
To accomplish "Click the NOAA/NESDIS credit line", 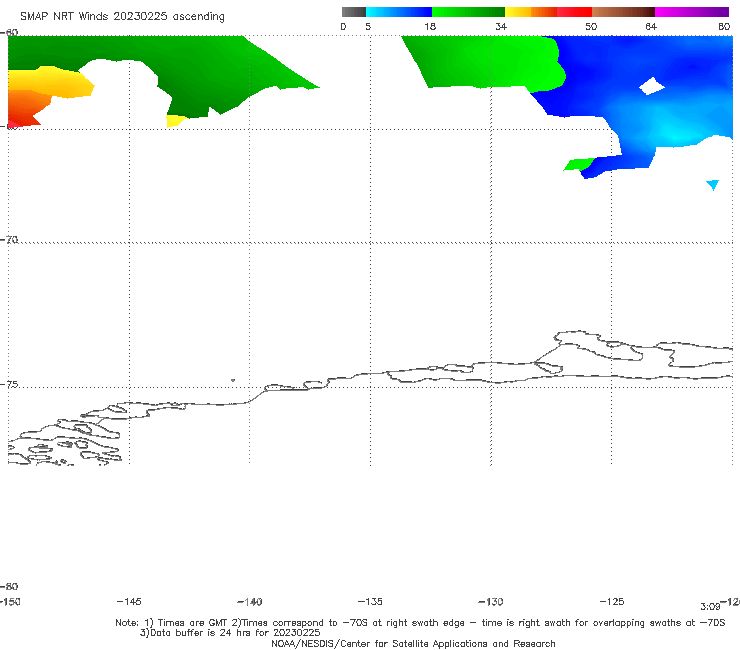I will (x=413, y=644).
